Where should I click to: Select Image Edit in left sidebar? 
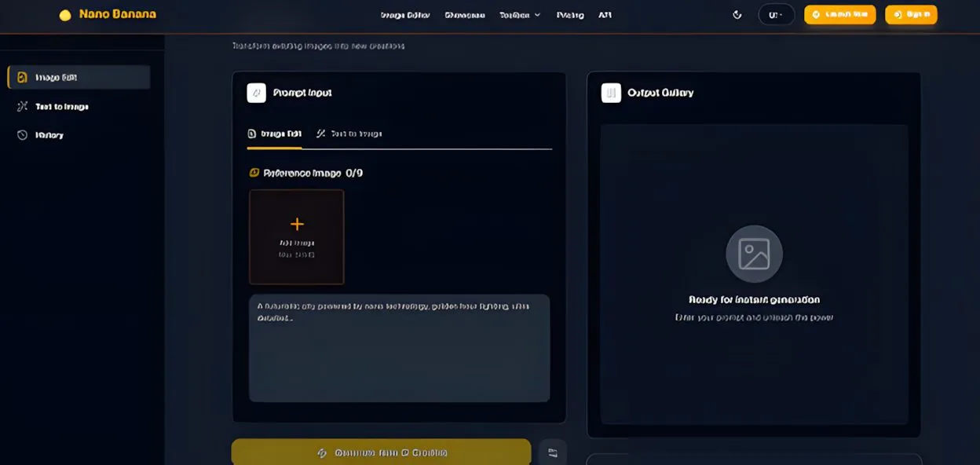pyautogui.click(x=79, y=77)
